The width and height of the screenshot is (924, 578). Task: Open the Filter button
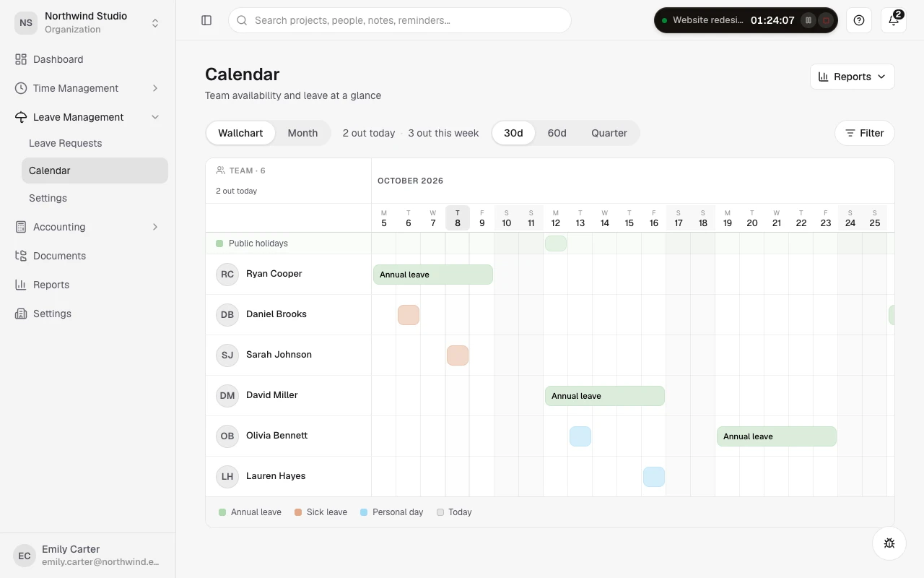[865, 133]
